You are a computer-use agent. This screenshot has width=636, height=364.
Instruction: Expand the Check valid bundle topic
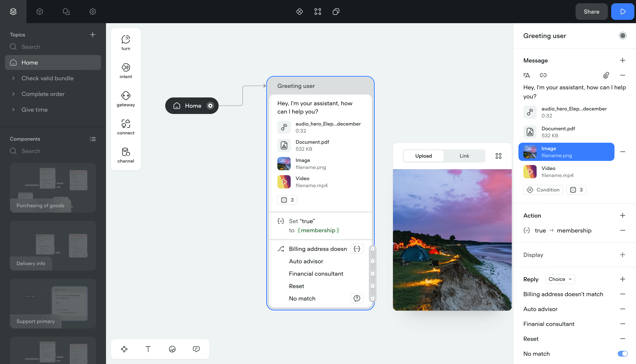point(13,78)
